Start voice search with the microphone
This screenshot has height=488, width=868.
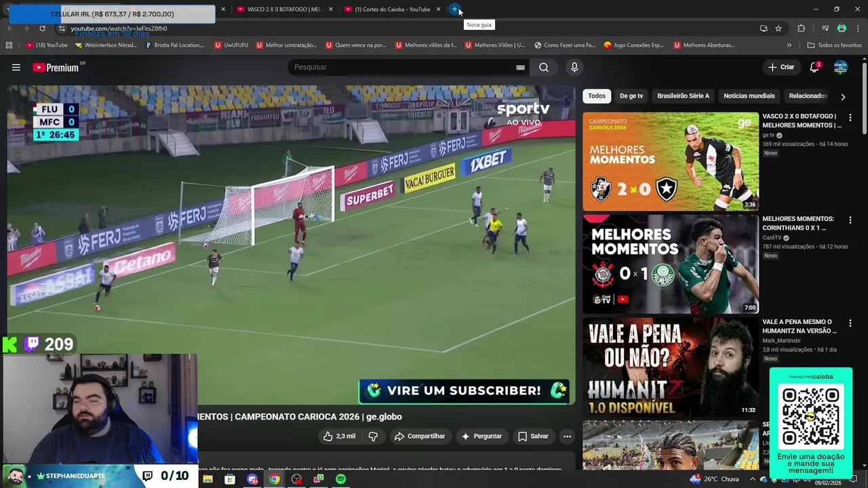click(x=574, y=67)
